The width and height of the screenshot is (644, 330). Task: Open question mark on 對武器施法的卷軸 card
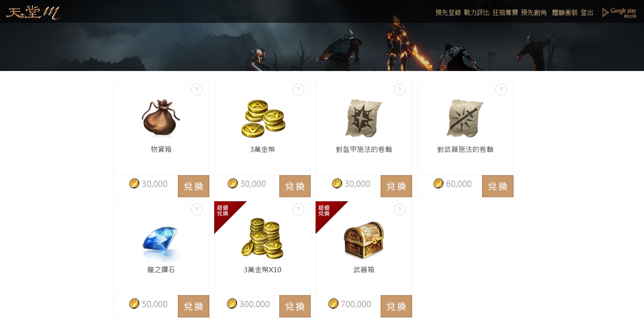pos(501,89)
